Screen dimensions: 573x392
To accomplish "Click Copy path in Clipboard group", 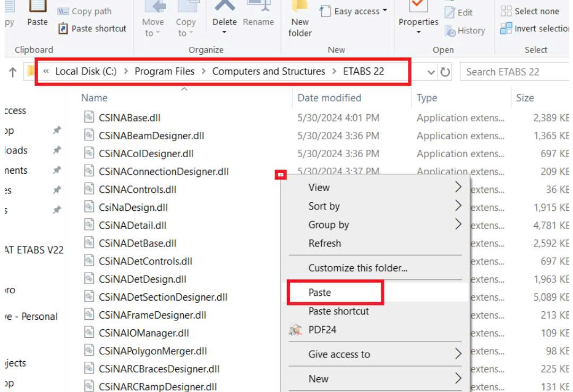I will [85, 11].
